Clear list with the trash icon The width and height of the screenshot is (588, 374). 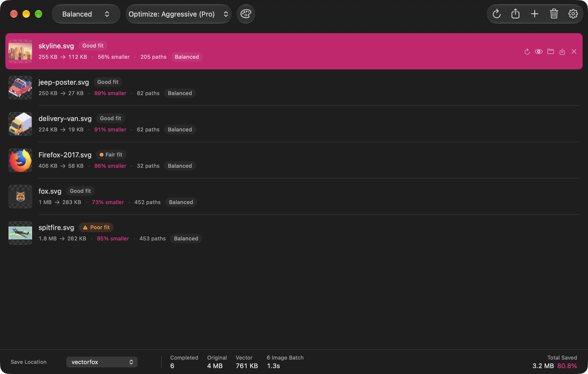(x=554, y=14)
